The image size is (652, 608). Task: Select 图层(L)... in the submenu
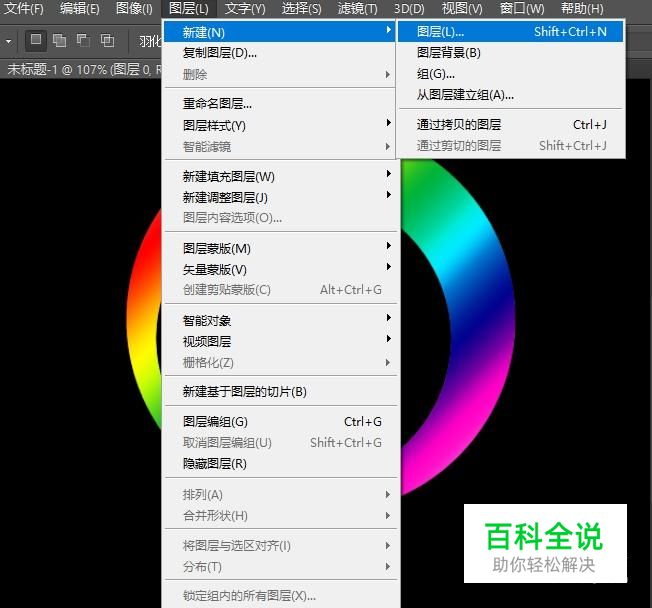(x=511, y=32)
